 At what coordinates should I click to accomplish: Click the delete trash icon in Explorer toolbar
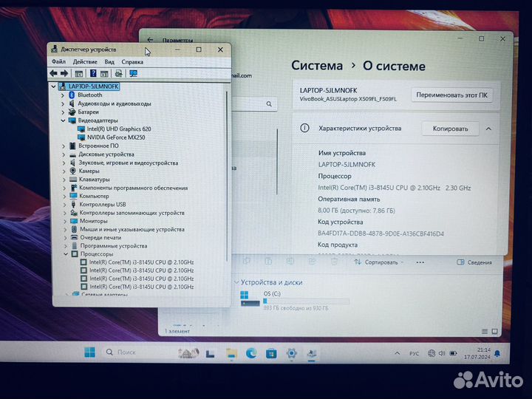(334, 262)
